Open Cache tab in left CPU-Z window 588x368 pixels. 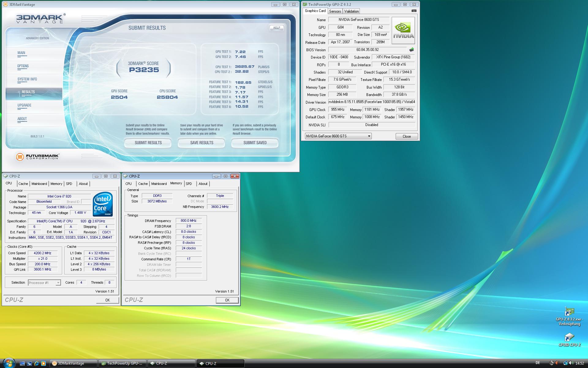click(x=23, y=184)
